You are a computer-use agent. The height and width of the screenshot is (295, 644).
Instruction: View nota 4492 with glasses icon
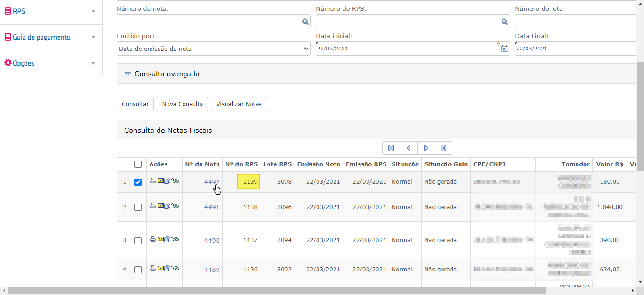pos(175,180)
